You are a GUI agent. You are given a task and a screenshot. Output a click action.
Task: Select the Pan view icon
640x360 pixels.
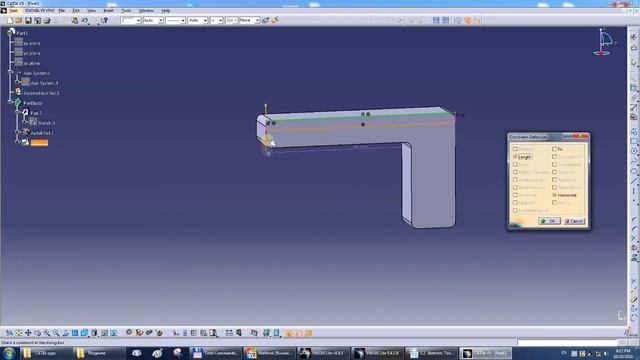click(x=28, y=333)
